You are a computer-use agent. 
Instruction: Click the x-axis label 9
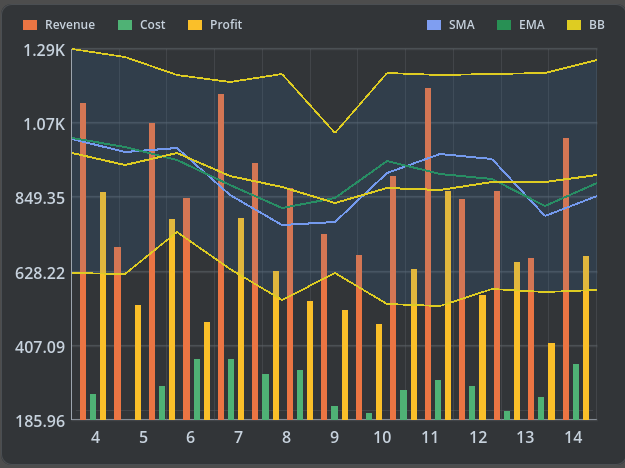(x=334, y=438)
